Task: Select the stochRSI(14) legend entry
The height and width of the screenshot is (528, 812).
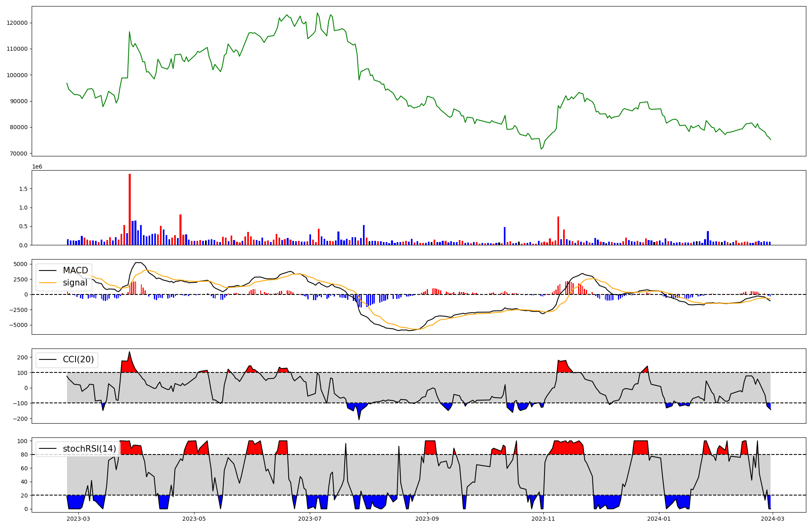Action: click(x=89, y=448)
